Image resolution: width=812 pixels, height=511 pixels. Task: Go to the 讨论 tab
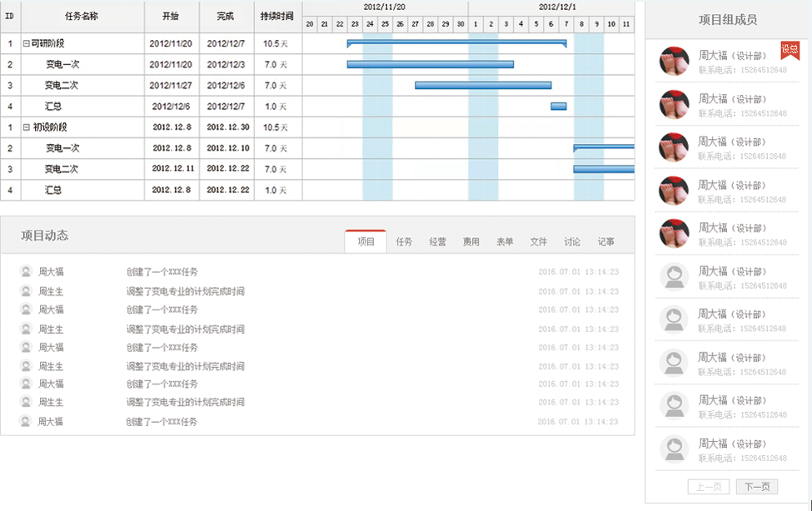tap(572, 242)
